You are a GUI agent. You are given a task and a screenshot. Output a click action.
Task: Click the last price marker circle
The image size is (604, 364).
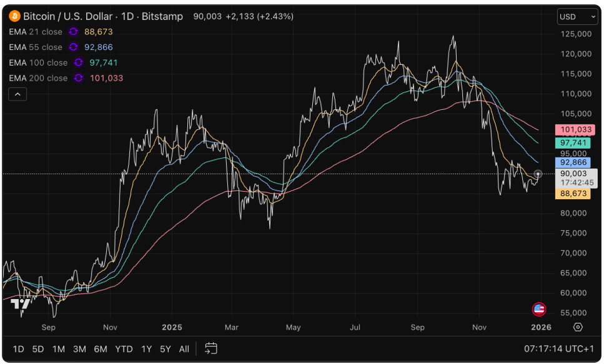538,174
